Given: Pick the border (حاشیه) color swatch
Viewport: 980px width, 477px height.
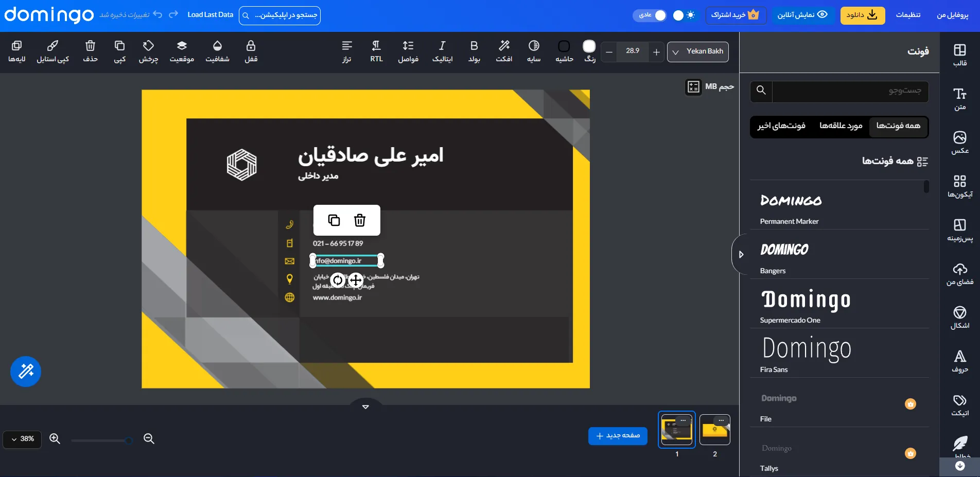Looking at the screenshot, I should 564,46.
